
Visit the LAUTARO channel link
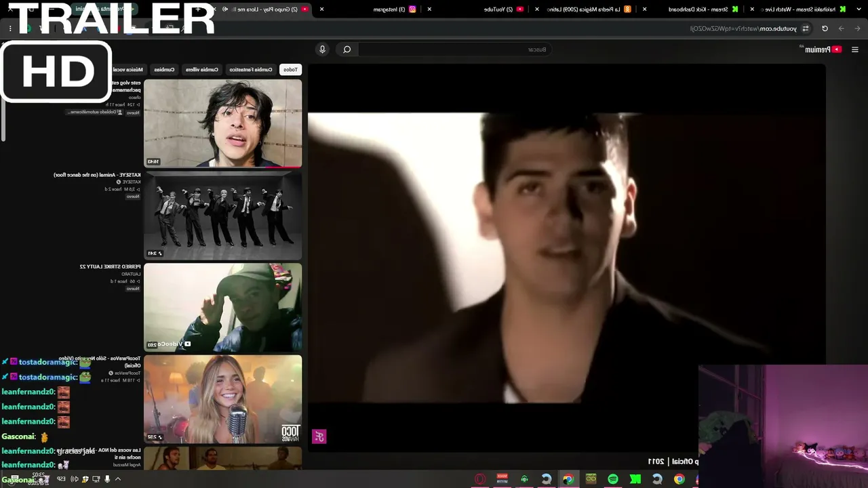pos(131,274)
